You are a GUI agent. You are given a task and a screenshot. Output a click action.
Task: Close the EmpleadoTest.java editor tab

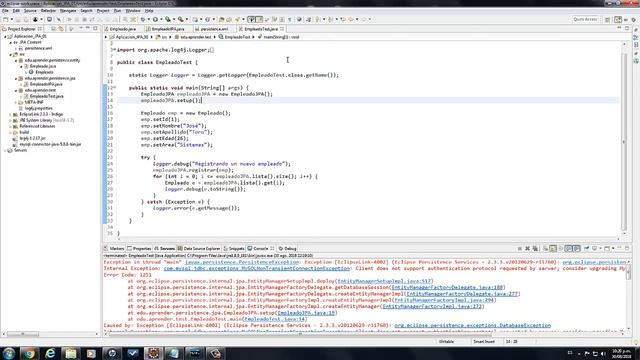(282, 29)
